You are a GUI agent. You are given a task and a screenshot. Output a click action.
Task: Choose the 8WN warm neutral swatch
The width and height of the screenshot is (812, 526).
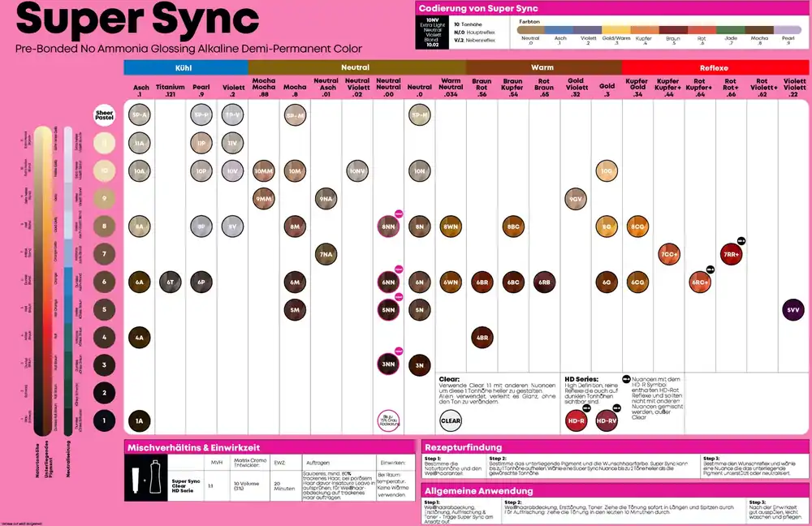451,226
